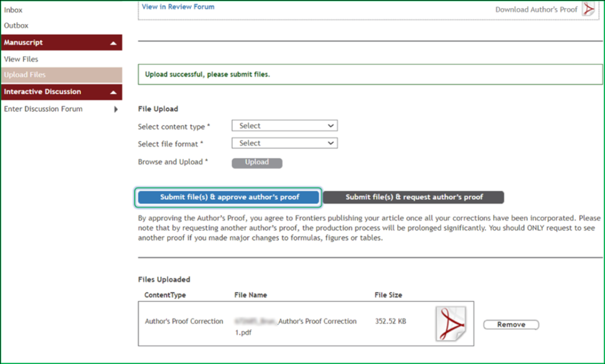Screen dimensions: 605x364
Task: Submit files and request author's proof
Action: (414, 197)
